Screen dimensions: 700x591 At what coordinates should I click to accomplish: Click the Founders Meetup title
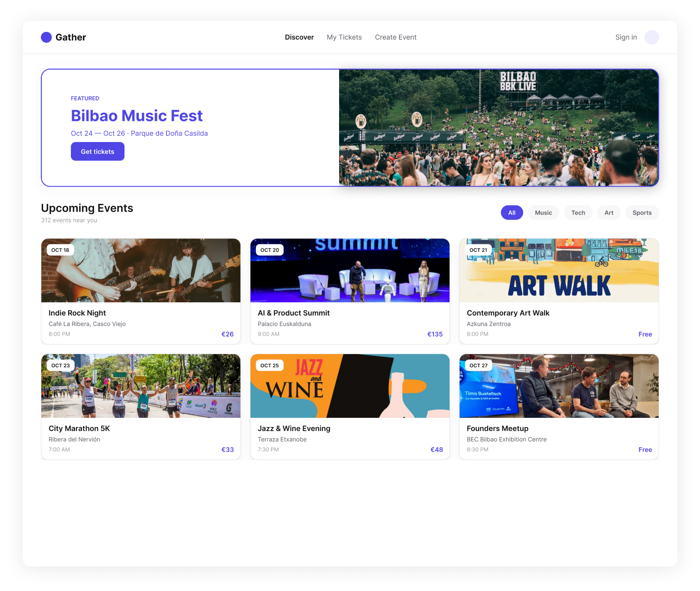tap(497, 428)
